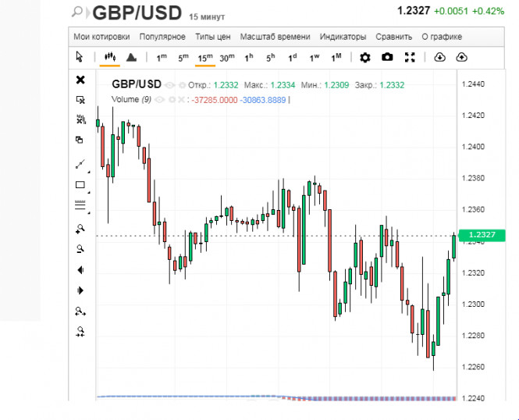Click the layers copy icon in sidebar
Viewport: 519px width, 420px height.
point(79,140)
